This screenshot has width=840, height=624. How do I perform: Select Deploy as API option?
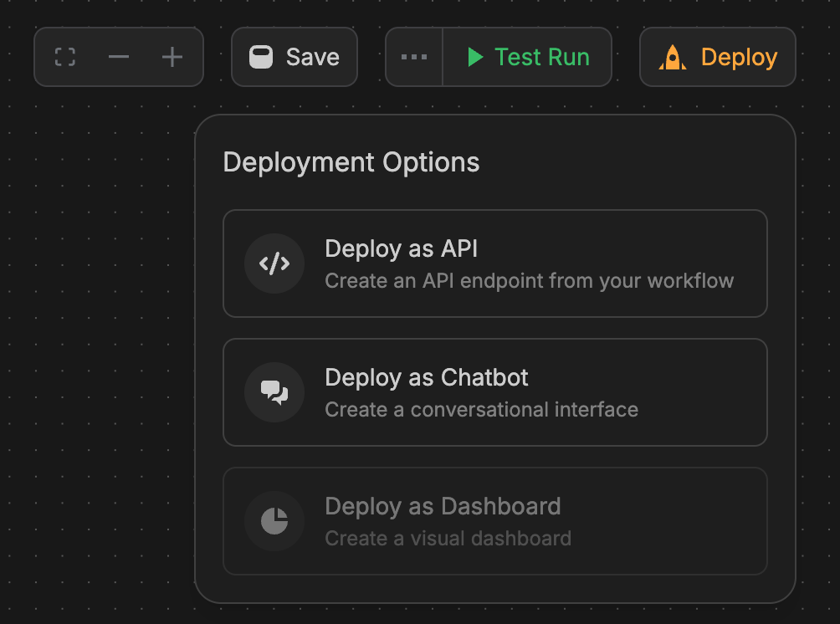(495, 263)
